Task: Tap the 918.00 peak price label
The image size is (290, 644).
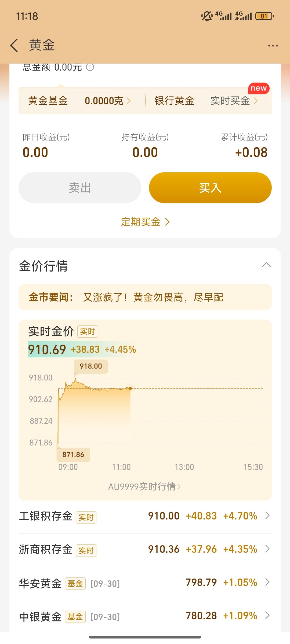Action: pyautogui.click(x=91, y=366)
